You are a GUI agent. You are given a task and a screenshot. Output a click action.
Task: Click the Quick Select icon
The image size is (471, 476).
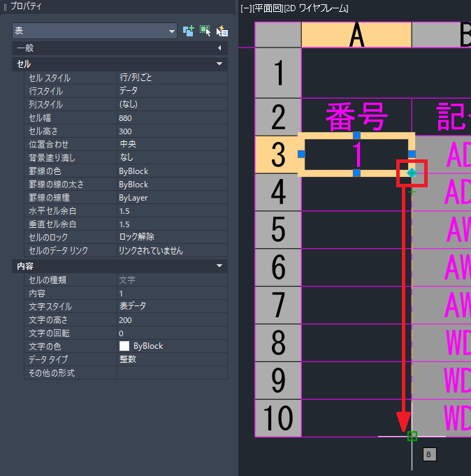click(x=222, y=31)
